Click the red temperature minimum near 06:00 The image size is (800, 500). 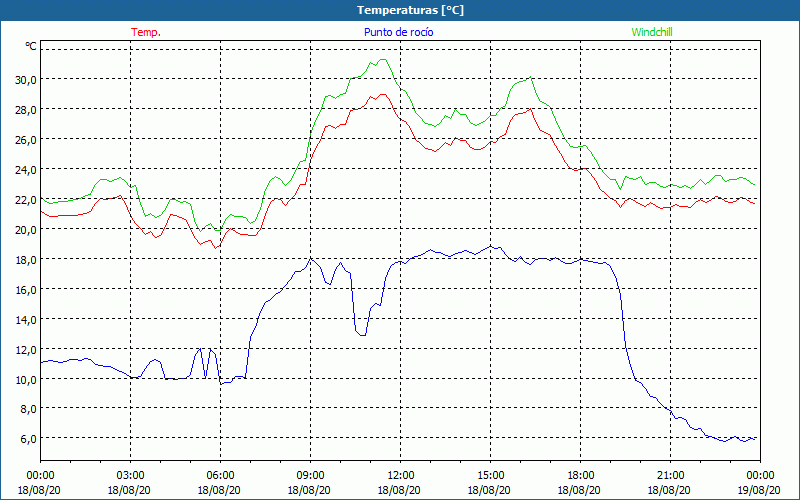[x=216, y=248]
